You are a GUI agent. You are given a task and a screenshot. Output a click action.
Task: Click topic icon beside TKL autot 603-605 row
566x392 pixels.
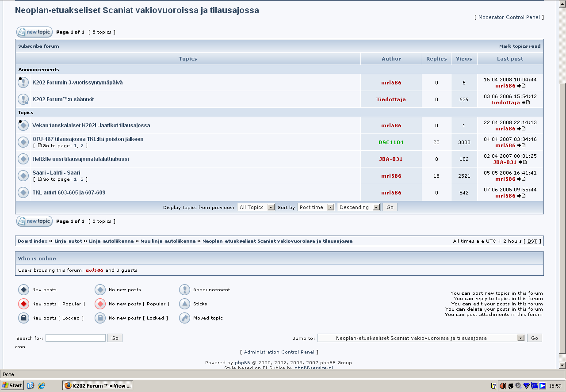[23, 193]
